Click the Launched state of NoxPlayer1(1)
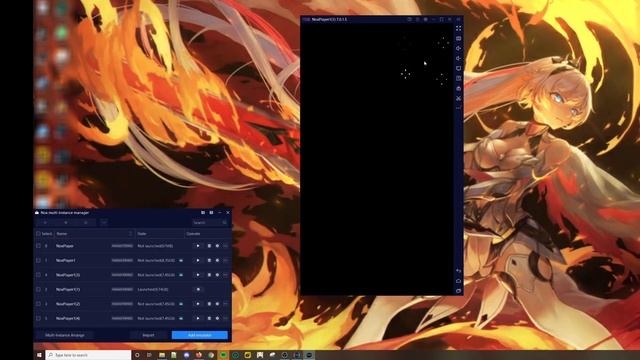This screenshot has width=640, height=360. [153, 289]
